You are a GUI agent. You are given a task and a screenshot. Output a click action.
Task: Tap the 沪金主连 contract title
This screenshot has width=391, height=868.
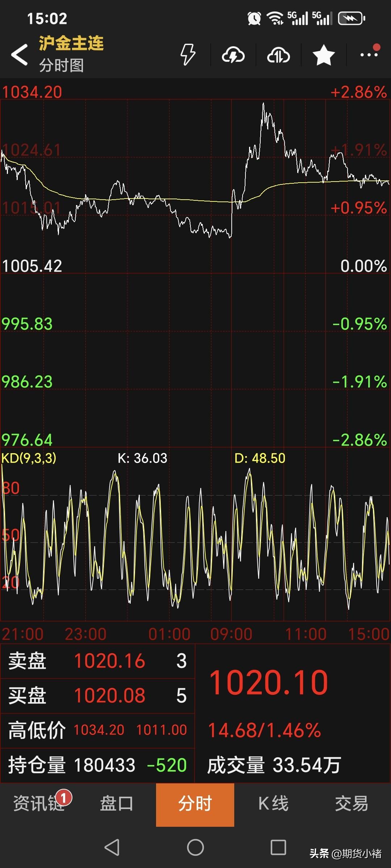pos(71,43)
